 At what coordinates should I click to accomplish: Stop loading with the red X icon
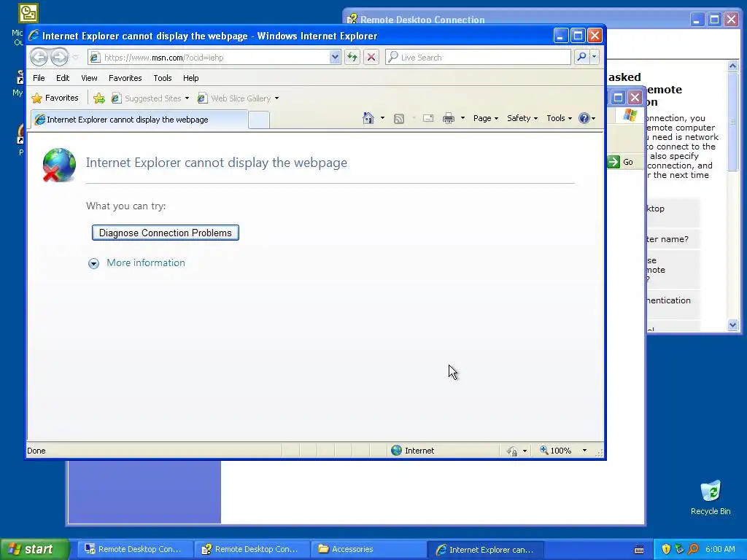coord(371,57)
